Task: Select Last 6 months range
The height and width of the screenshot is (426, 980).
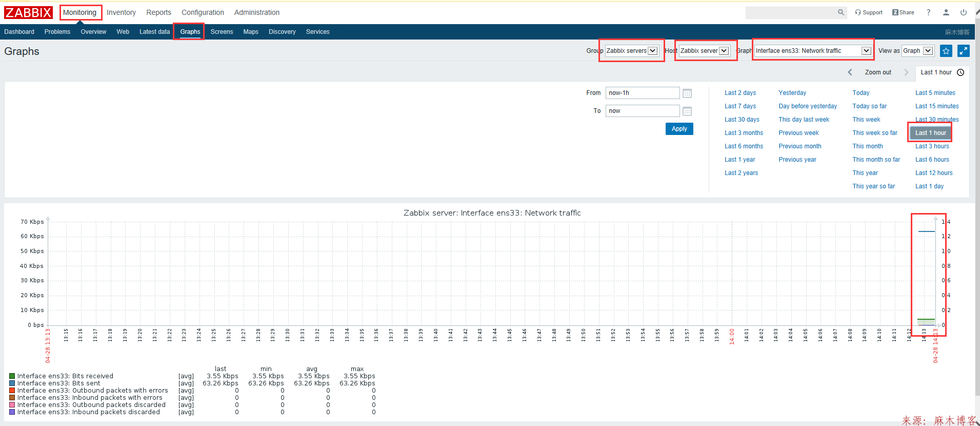Action: click(744, 146)
